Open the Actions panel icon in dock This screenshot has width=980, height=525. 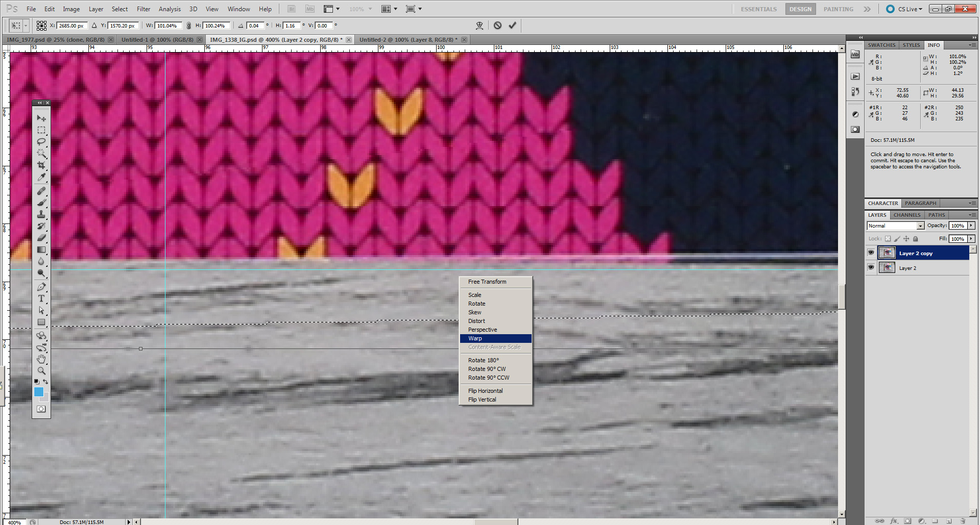[855, 77]
